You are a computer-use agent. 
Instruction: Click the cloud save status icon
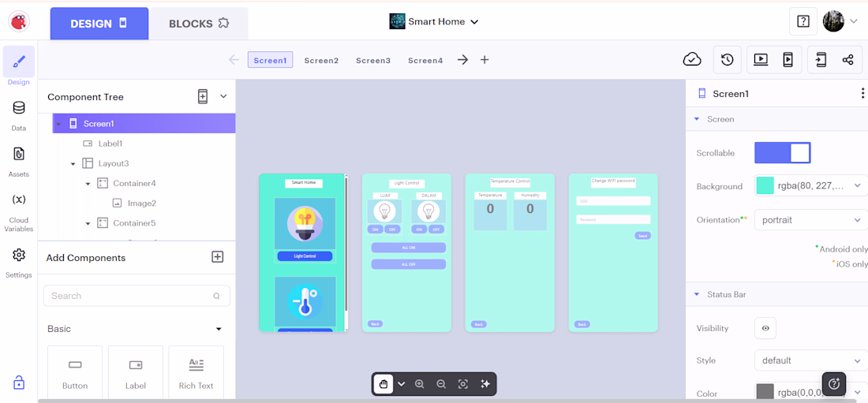point(692,59)
